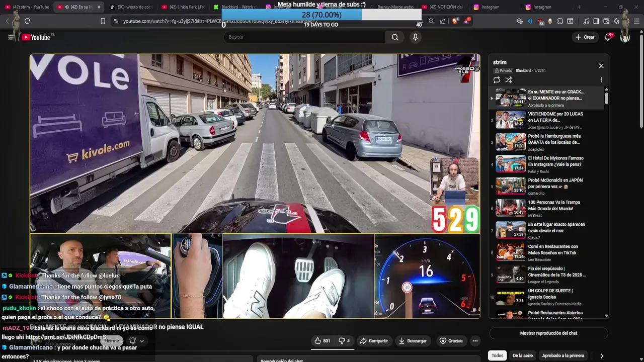Click the Compartir share button
This screenshot has height=362, width=644.
[x=374, y=341]
